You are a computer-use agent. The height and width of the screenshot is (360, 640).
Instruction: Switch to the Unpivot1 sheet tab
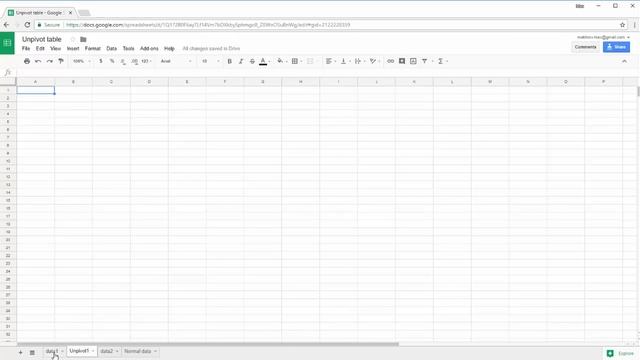[x=82, y=351]
